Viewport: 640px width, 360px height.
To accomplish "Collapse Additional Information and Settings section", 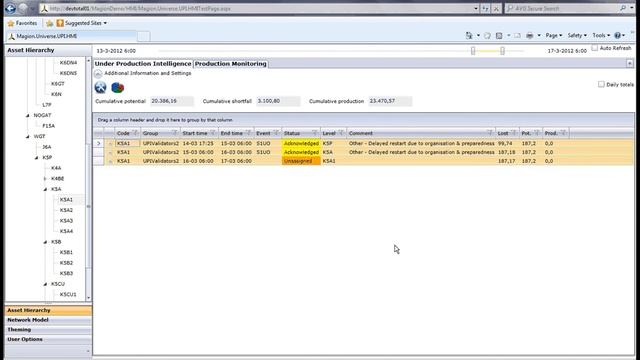I will pos(98,73).
